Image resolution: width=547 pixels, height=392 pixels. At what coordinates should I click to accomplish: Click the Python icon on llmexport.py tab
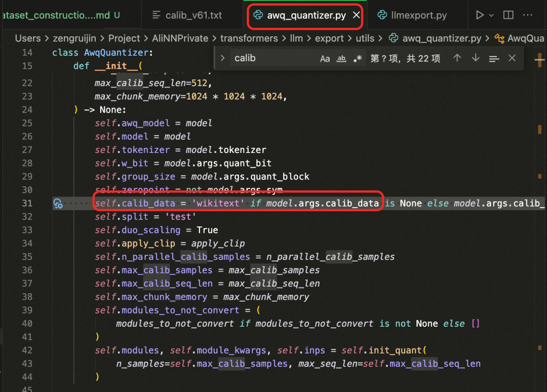[x=382, y=15]
